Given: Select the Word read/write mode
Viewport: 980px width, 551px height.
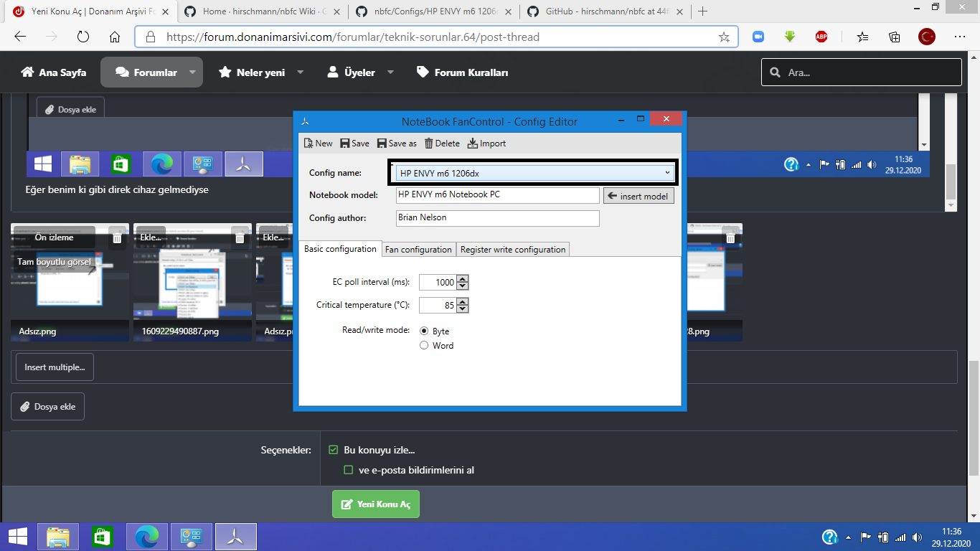Looking at the screenshot, I should 424,346.
